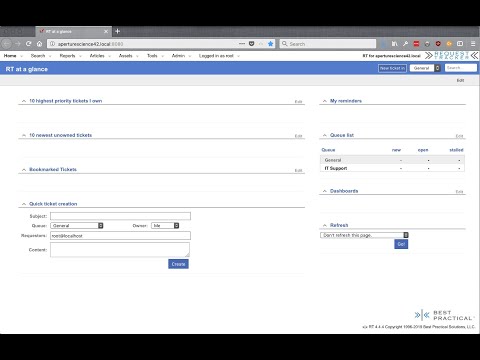Open the Queue dropdown in quick ticket creation

click(77, 226)
